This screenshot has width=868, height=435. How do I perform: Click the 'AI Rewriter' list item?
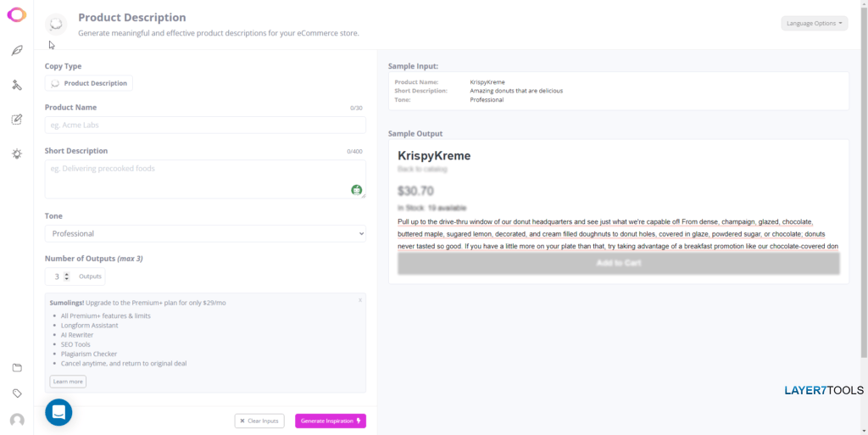coord(77,335)
